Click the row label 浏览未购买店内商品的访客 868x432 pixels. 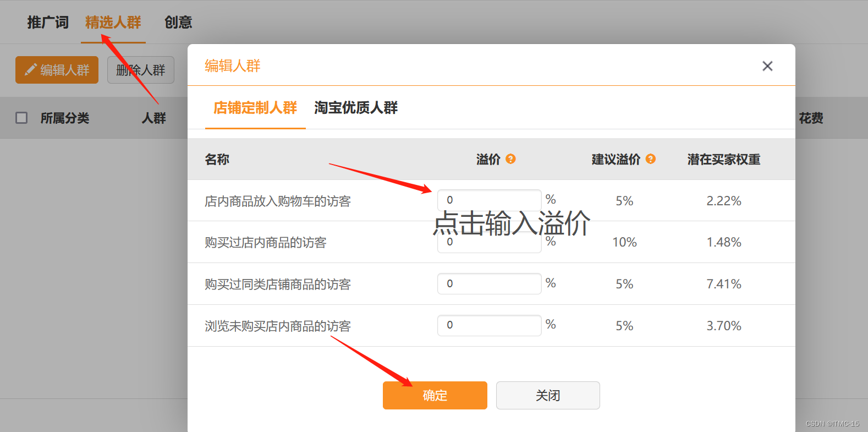point(278,326)
